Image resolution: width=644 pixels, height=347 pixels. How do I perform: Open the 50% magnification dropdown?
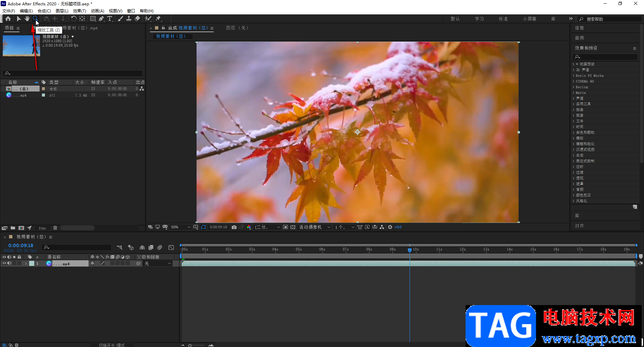(x=180, y=227)
